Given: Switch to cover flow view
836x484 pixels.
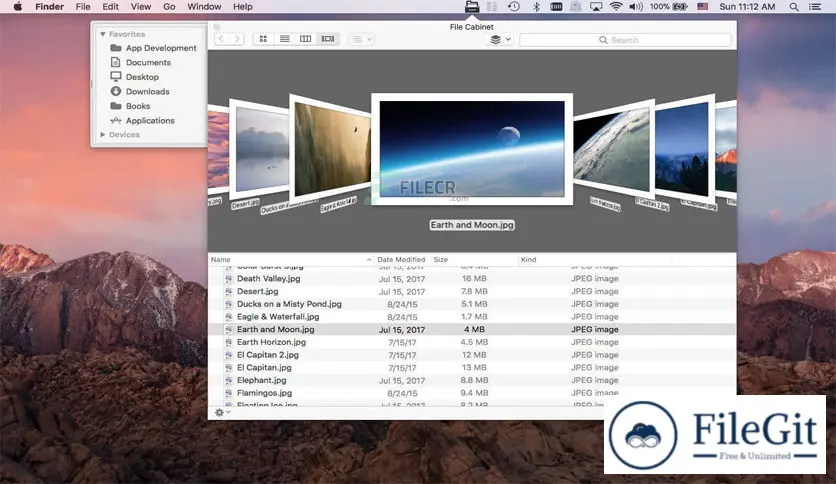Looking at the screenshot, I should (328, 39).
